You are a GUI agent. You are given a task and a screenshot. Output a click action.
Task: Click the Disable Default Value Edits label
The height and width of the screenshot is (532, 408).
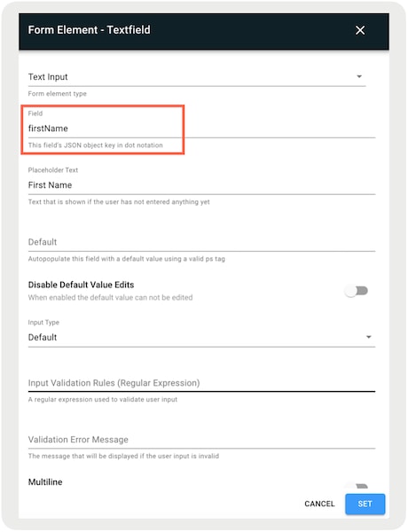click(x=81, y=285)
